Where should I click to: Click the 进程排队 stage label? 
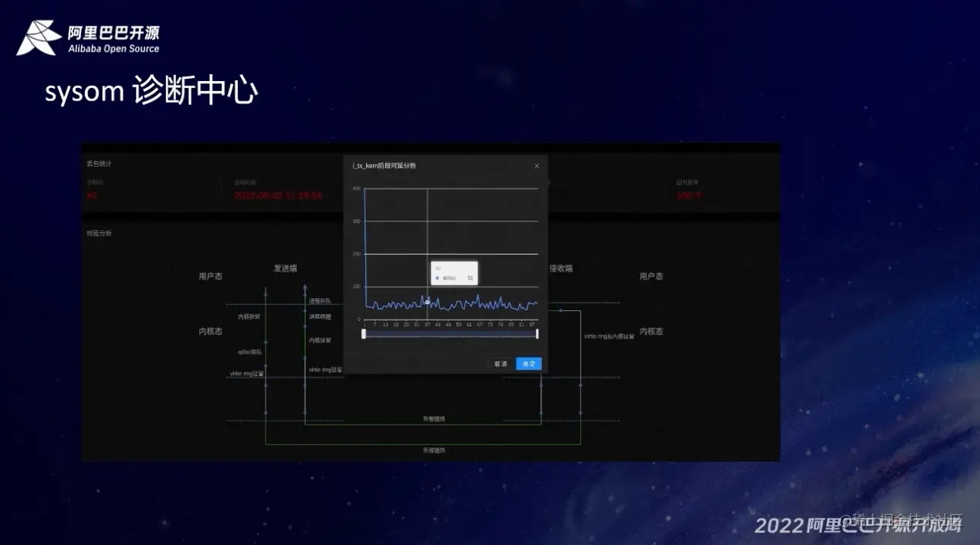click(x=320, y=301)
